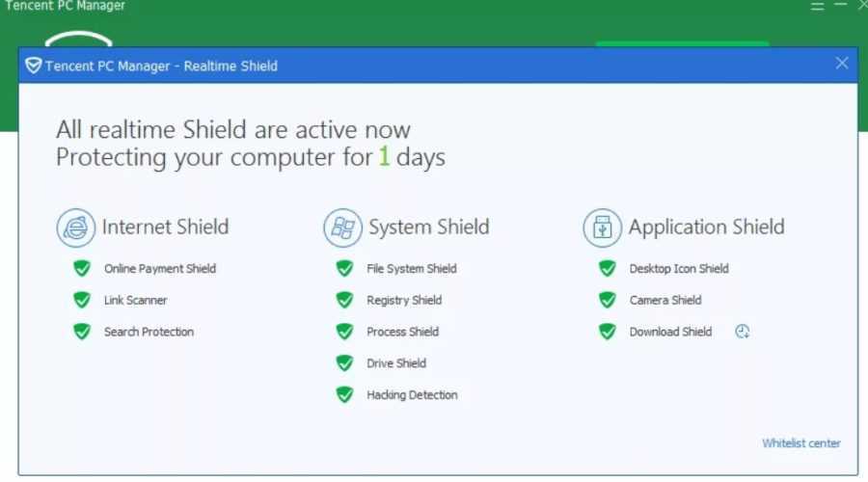Select the Drive Shield label
The image size is (868, 482).
tap(396, 363)
